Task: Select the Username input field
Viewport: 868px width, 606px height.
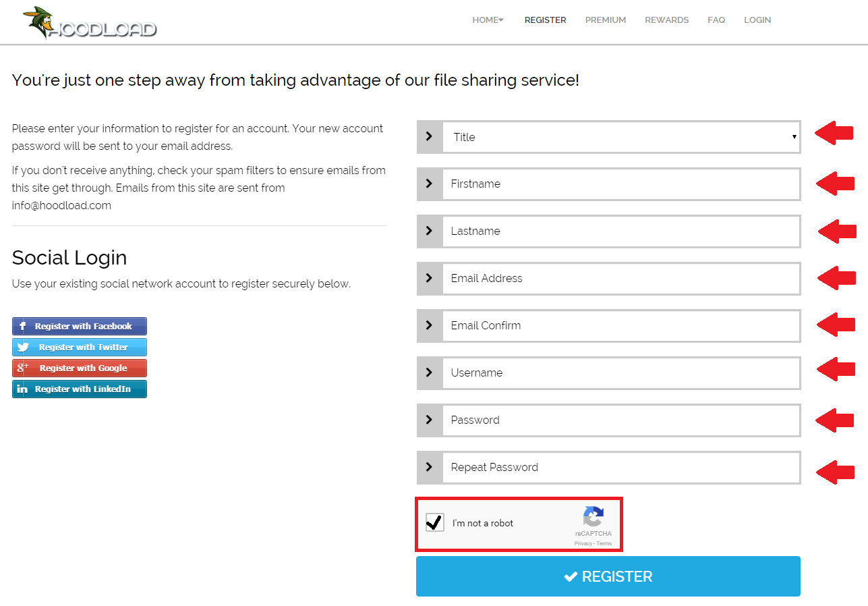Action: pyautogui.click(x=621, y=373)
